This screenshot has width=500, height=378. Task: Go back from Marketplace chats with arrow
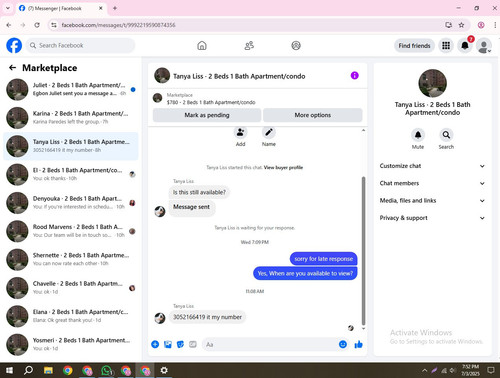[x=13, y=68]
